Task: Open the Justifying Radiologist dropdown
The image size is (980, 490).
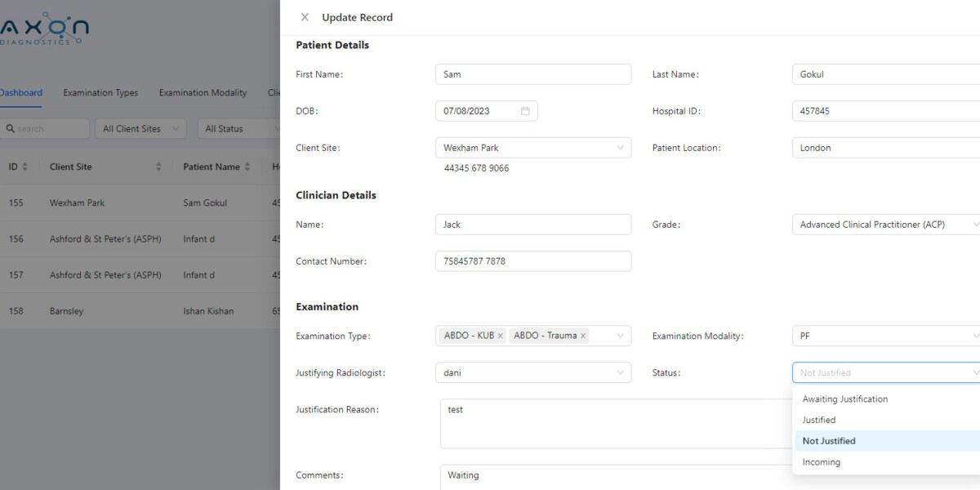Action: pos(533,372)
